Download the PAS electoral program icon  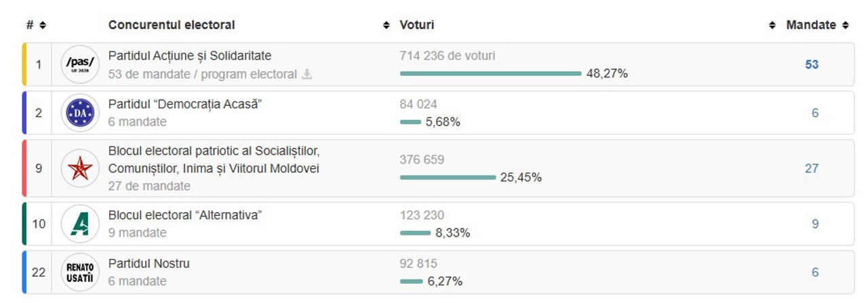coord(307,74)
